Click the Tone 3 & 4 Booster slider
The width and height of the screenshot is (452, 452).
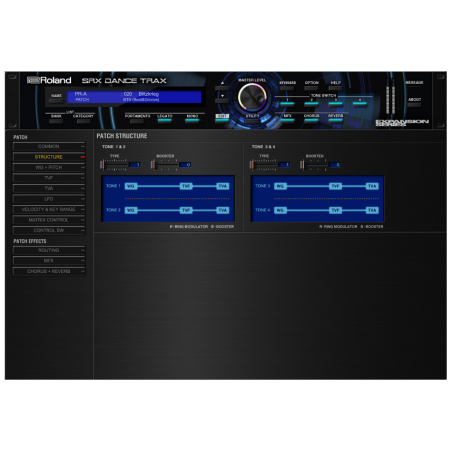[313, 165]
